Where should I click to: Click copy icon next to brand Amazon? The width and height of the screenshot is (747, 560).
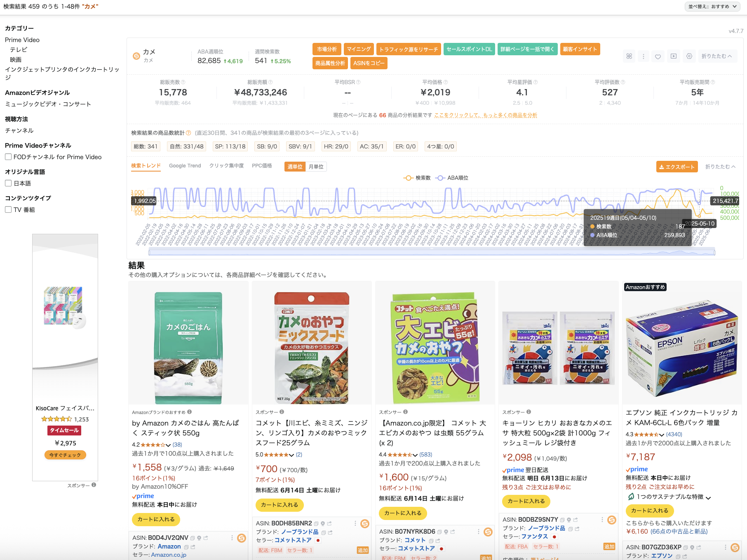(186, 547)
